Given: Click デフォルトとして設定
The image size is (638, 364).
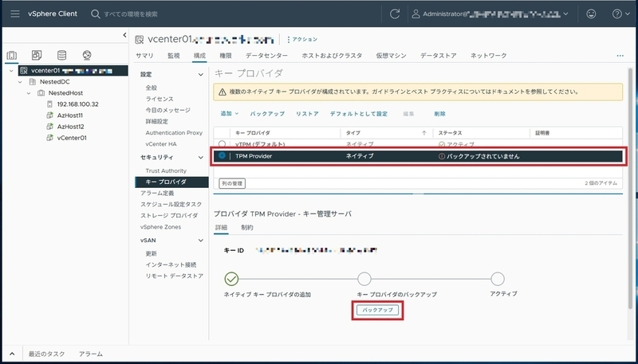Looking at the screenshot, I should pos(358,114).
